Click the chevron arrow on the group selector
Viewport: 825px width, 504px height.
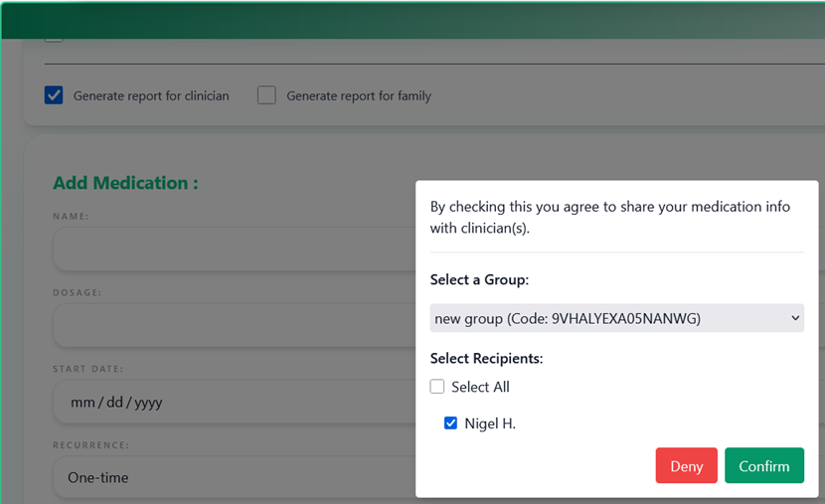(794, 318)
